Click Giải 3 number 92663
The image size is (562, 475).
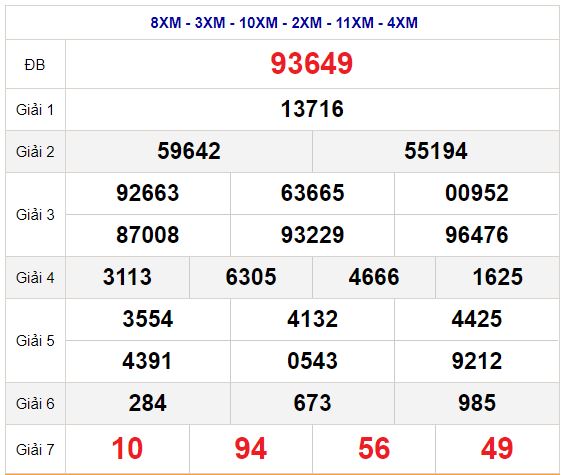[x=148, y=193]
